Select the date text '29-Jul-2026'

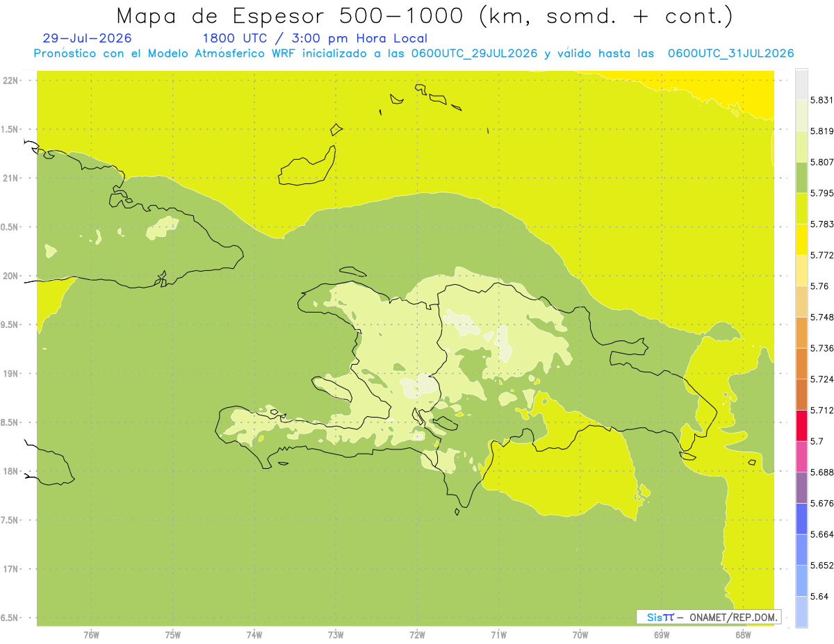click(87, 38)
